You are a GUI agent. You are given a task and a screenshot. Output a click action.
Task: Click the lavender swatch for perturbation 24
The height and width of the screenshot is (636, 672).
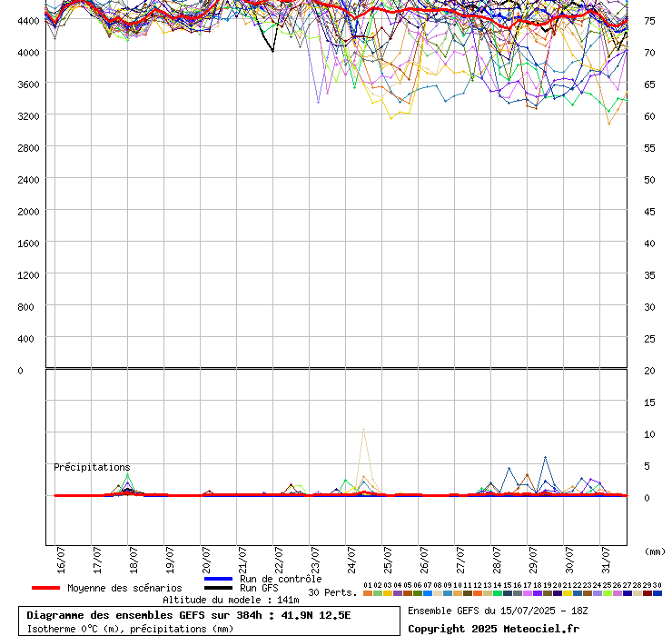point(598,593)
